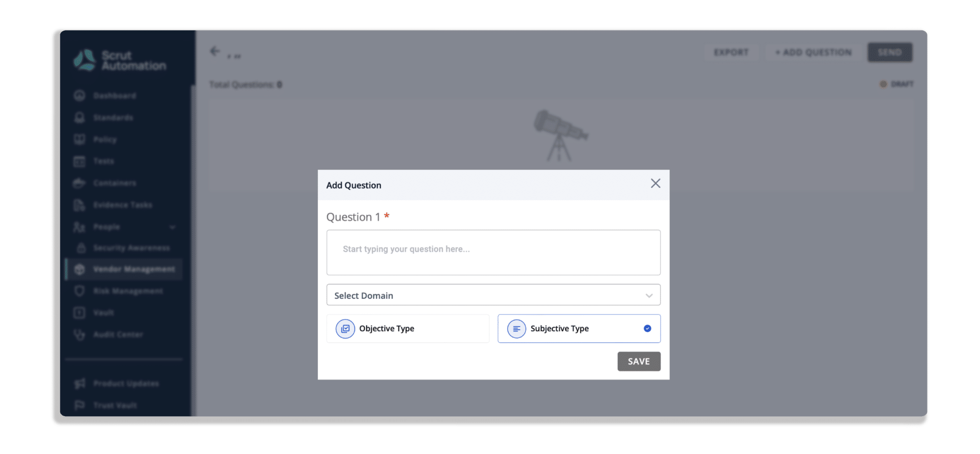
Task: Open Evidence Tasks in the sidebar
Action: [123, 205]
